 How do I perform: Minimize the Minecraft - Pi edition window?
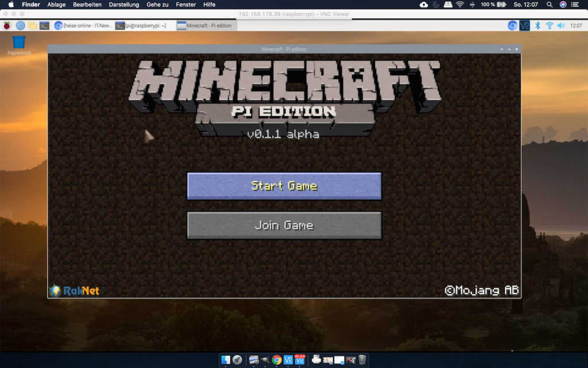click(502, 49)
